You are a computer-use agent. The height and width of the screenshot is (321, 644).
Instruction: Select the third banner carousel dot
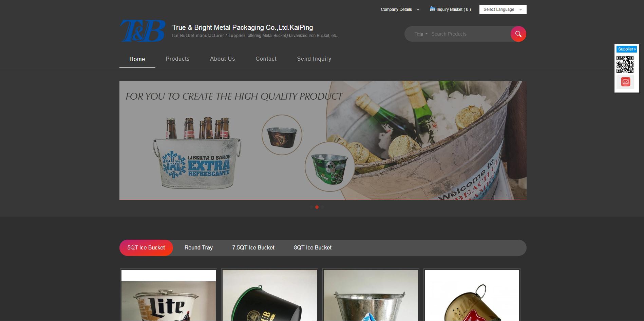pos(322,207)
